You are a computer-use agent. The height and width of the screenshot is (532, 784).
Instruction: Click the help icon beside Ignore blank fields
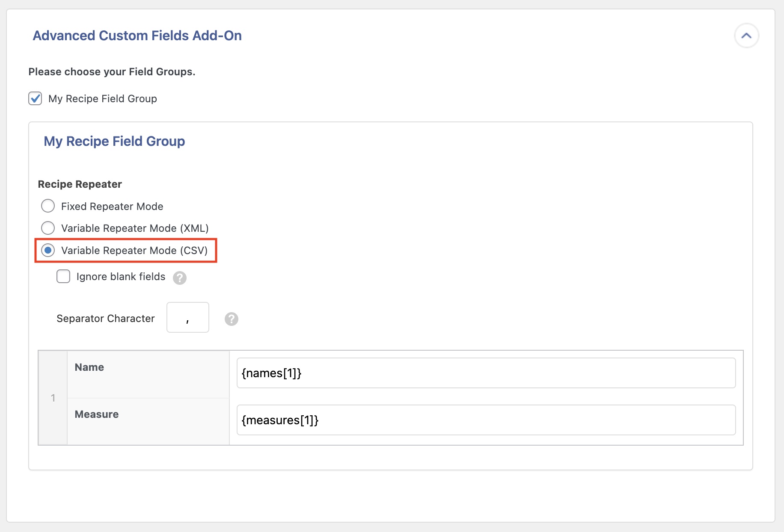[x=180, y=278]
